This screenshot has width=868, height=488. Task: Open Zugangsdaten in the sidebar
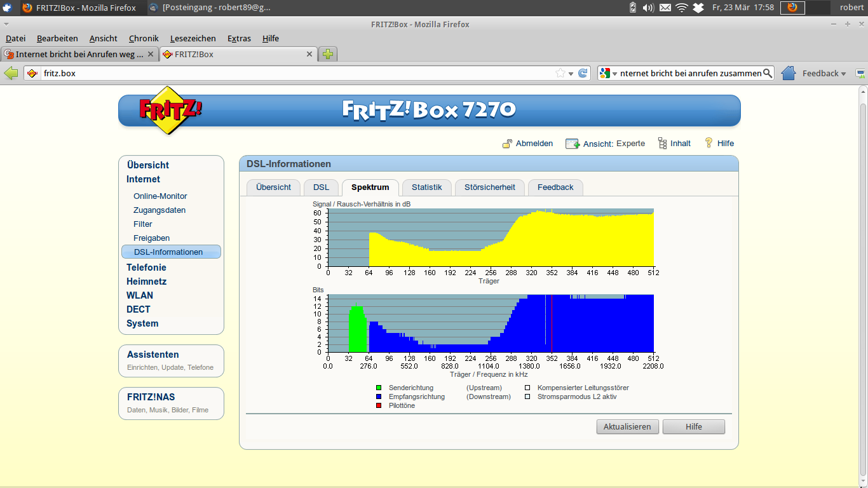click(159, 210)
